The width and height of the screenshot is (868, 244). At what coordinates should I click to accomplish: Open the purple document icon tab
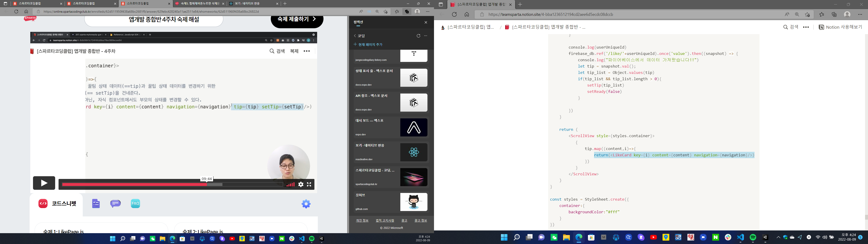tap(96, 204)
